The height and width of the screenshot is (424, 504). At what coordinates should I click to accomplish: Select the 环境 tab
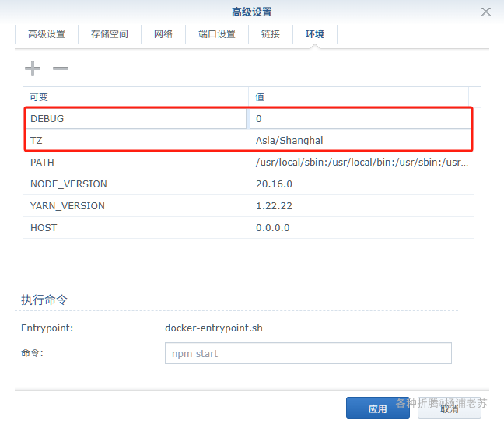(x=315, y=34)
